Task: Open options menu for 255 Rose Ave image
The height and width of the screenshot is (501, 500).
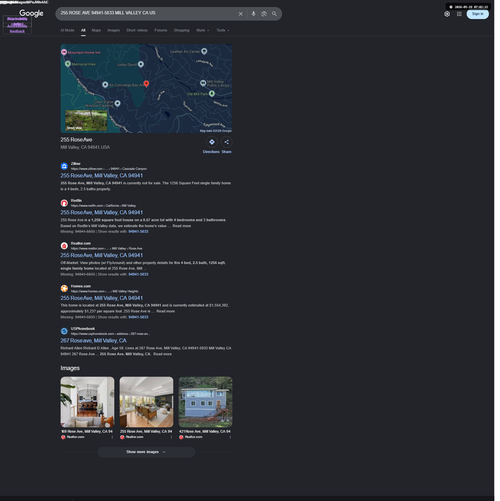Action: (x=171, y=437)
